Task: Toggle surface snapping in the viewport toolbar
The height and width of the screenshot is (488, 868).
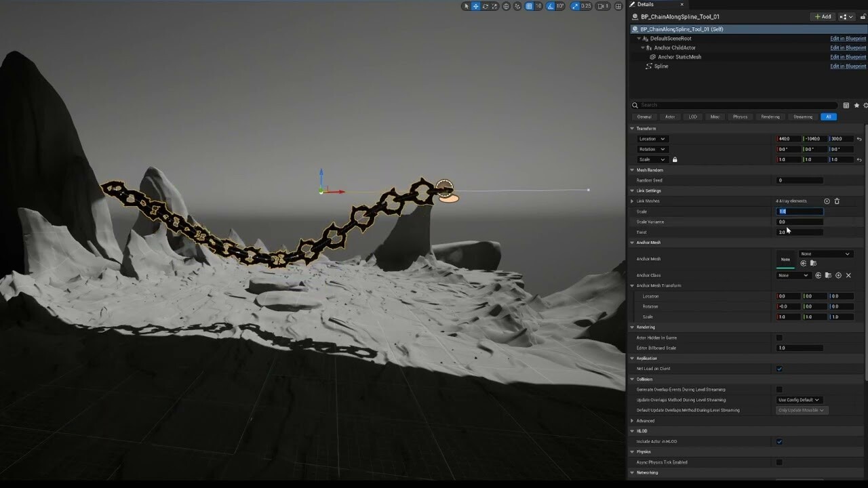Action: click(517, 5)
